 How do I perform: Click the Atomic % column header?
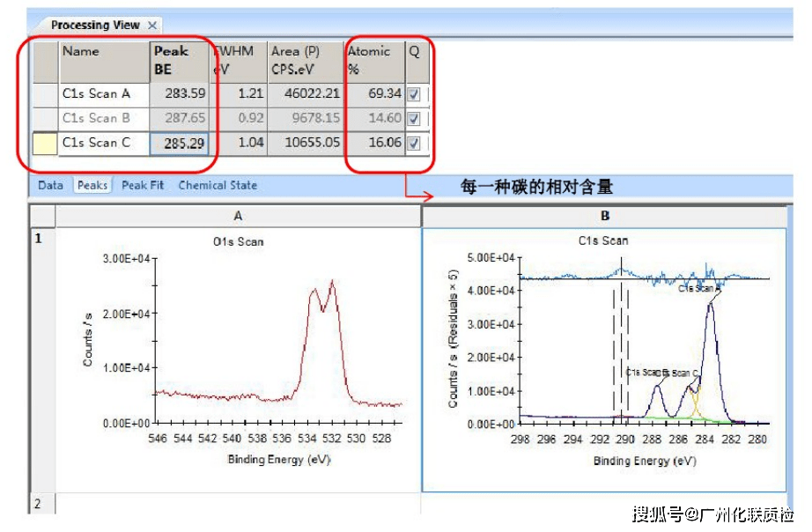click(374, 63)
